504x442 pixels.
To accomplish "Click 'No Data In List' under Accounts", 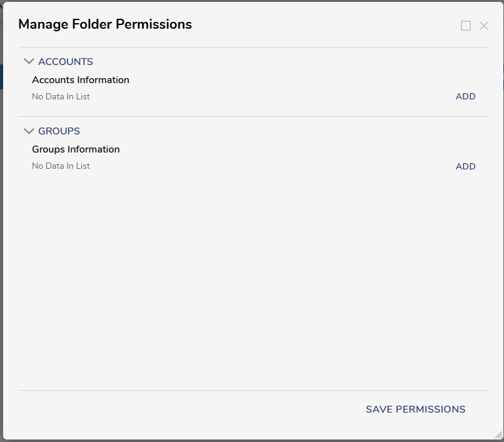I will [x=61, y=96].
